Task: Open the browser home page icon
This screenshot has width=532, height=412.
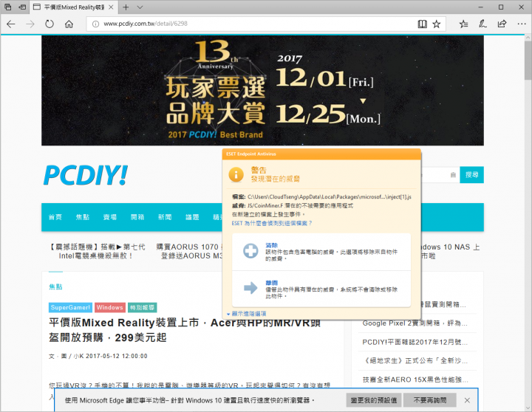Action: 69,24
